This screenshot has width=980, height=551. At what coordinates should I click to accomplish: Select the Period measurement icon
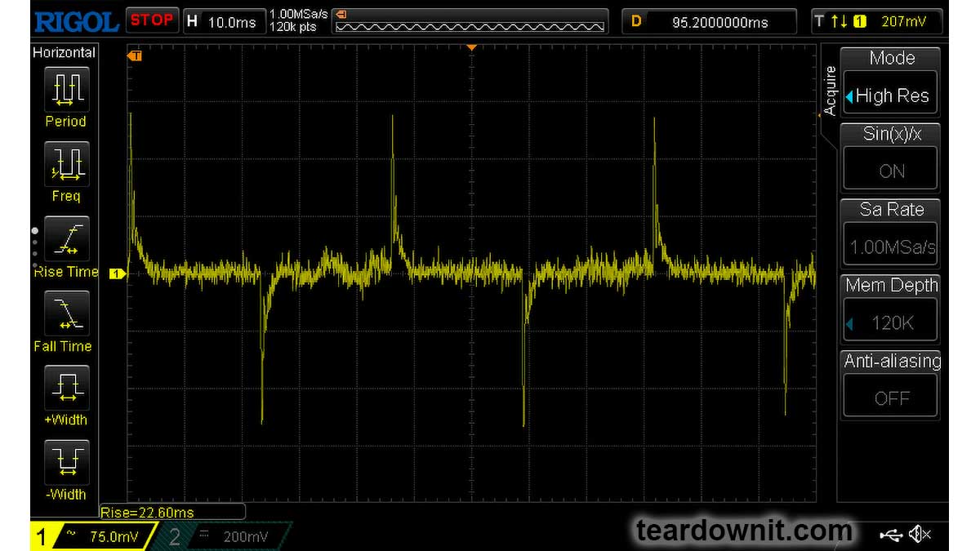coord(65,88)
